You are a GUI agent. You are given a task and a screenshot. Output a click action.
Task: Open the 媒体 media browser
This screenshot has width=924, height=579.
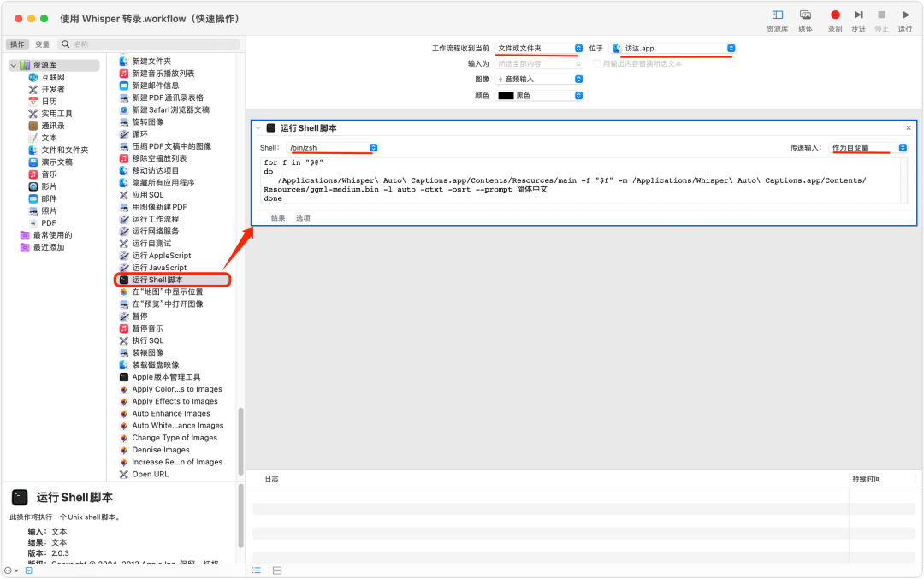805,20
